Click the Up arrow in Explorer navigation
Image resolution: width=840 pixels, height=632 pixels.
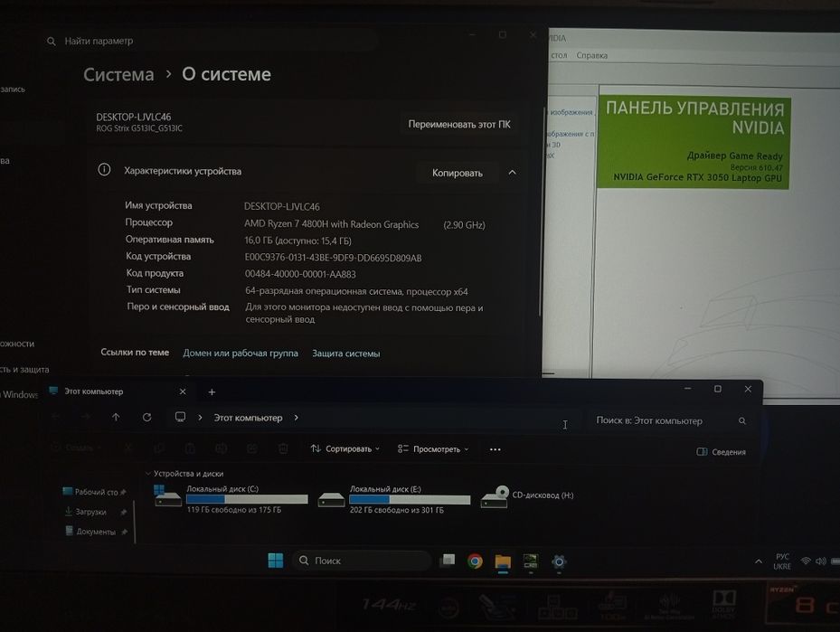pyautogui.click(x=116, y=417)
